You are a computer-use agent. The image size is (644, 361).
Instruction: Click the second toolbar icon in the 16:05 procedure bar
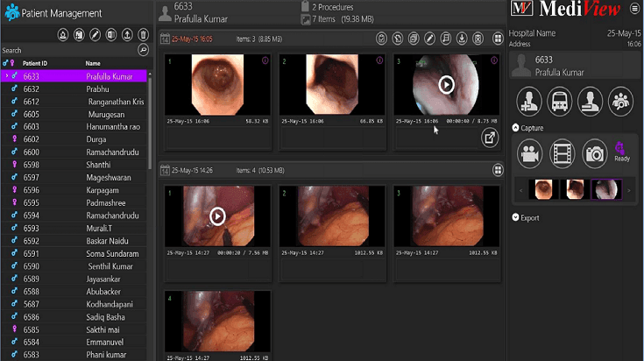(397, 39)
